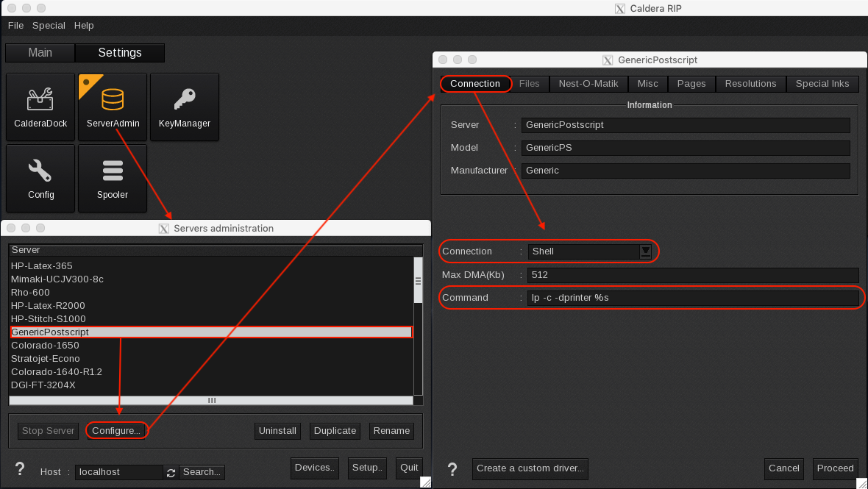Open the Nest-O-Matik tab
This screenshot has width=868, height=489.
coord(588,83)
